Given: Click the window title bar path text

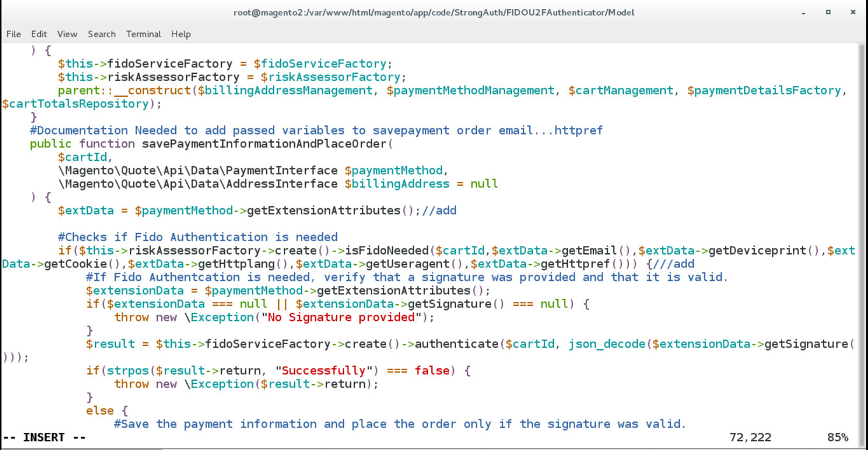Looking at the screenshot, I should click(434, 12).
